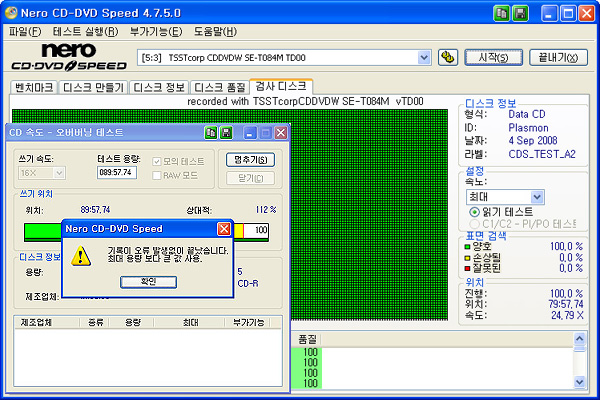Click save floppy icon in overburning test window
This screenshot has width=600, height=400.
pos(226,133)
